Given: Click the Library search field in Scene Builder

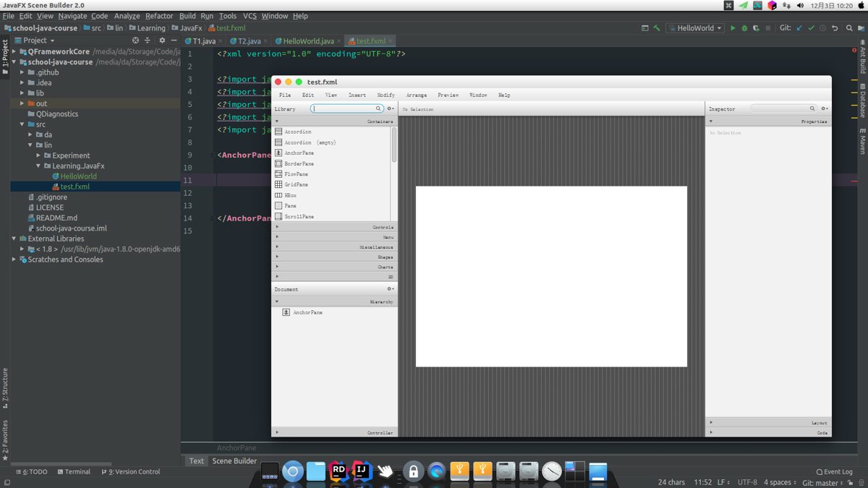Looking at the screenshot, I should [347, 108].
